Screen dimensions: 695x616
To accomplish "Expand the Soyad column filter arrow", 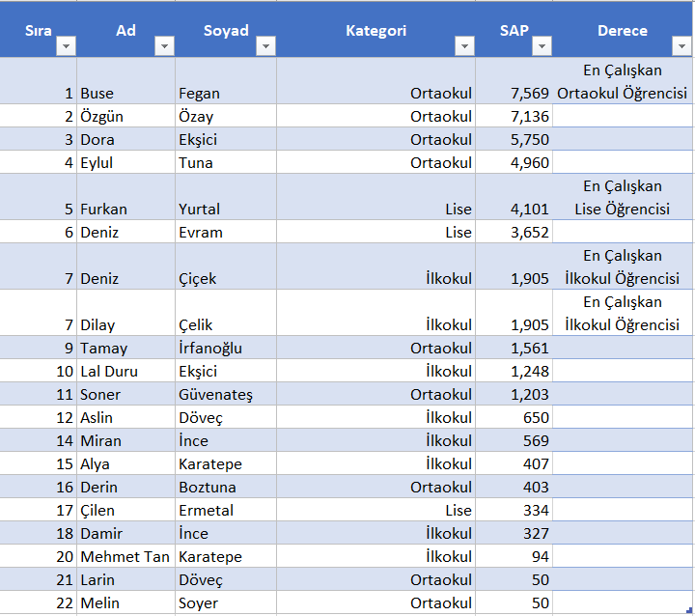I will (x=265, y=46).
